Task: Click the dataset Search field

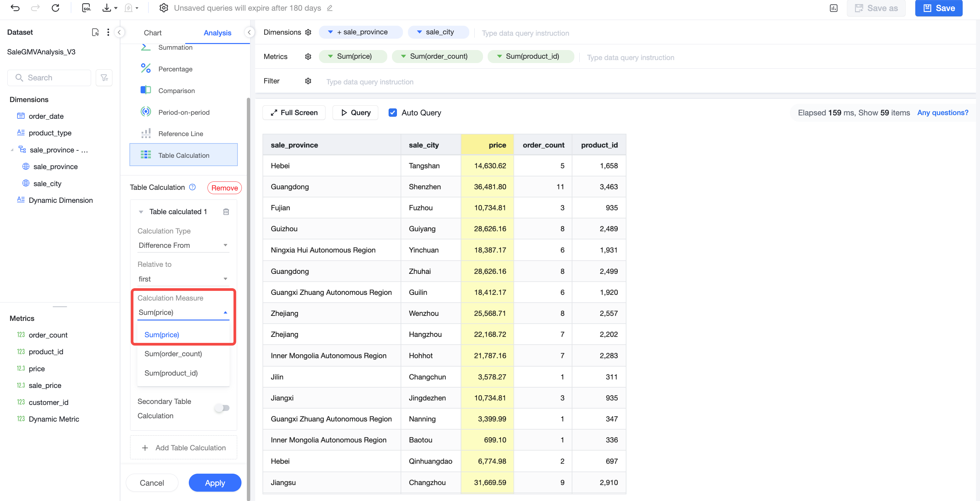Action: point(49,78)
